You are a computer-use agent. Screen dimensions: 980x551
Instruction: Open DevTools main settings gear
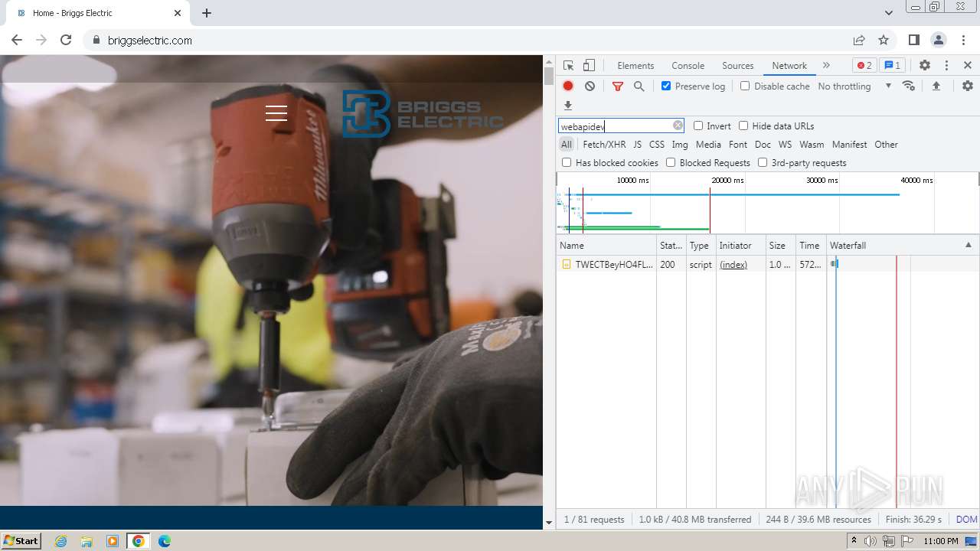[x=925, y=66]
